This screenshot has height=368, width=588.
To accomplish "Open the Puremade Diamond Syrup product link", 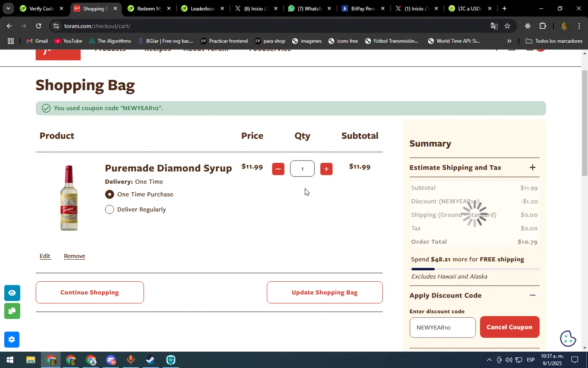I will [x=168, y=168].
